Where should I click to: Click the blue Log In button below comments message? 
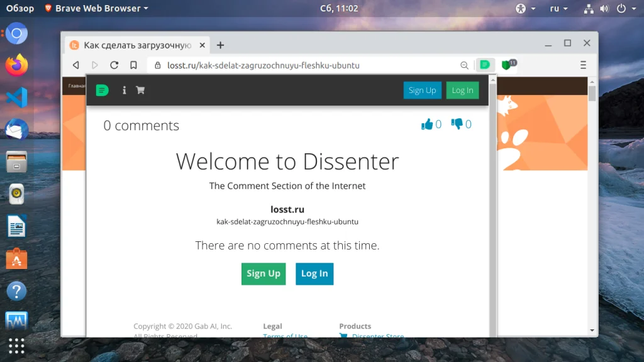[314, 273]
